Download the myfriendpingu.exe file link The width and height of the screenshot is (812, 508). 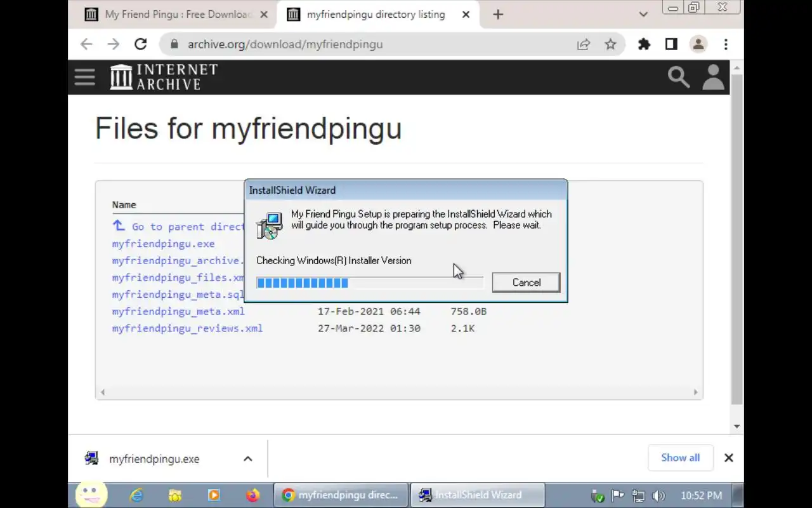[x=164, y=244]
